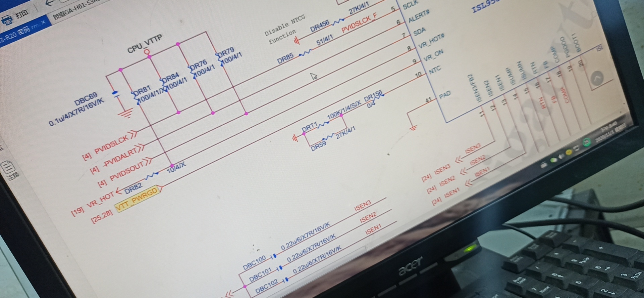Click the green circular tray icon
This screenshot has width=644, height=298.
point(587,142)
